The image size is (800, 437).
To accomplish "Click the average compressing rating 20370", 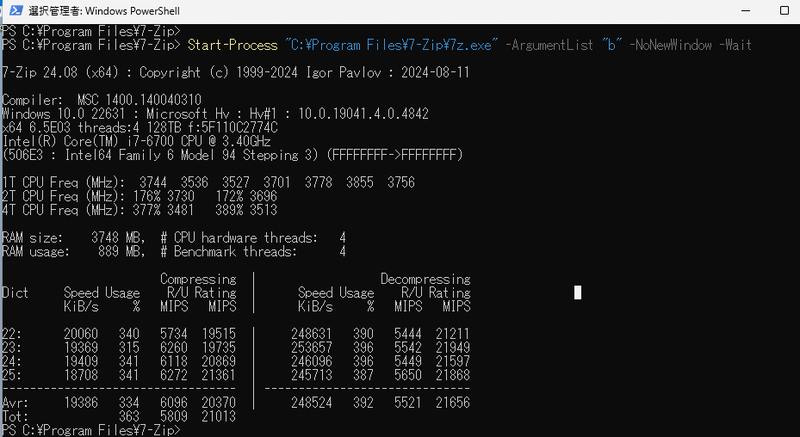I will [x=219, y=403].
